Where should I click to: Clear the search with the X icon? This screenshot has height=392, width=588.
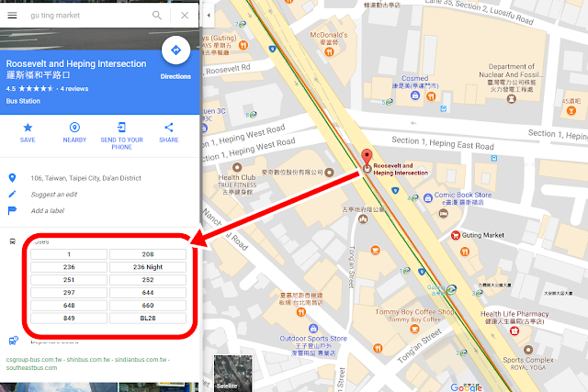pos(185,16)
